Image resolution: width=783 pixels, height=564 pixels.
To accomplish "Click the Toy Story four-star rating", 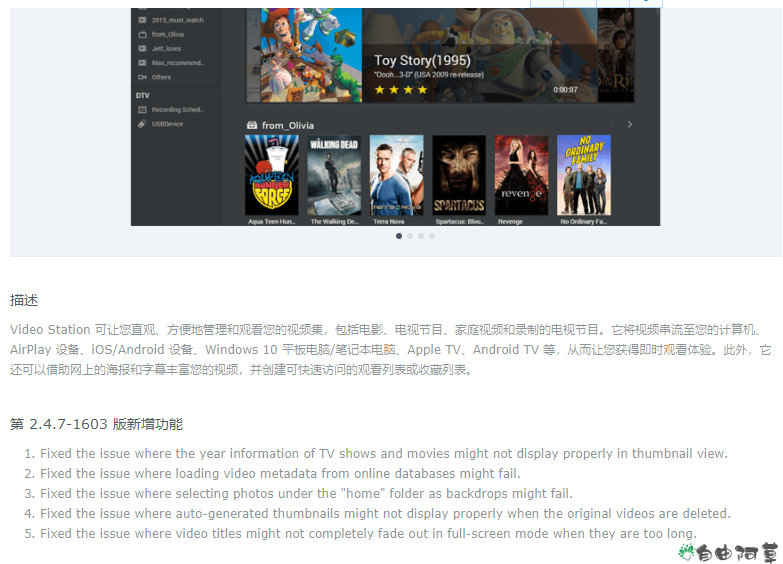I will pos(401,90).
